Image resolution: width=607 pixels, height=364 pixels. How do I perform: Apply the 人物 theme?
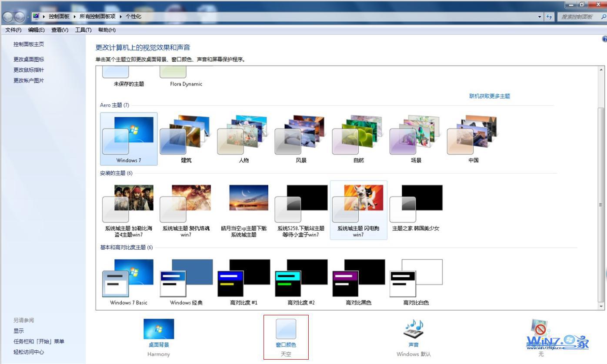(243, 139)
